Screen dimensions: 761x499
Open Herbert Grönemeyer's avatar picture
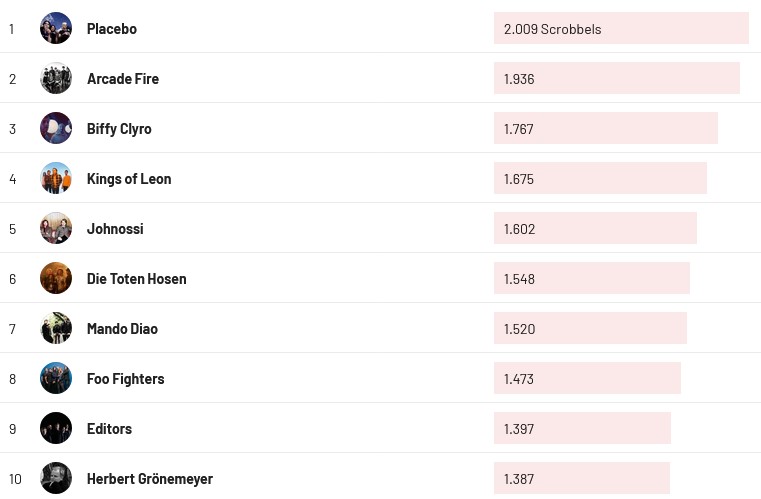(56, 478)
